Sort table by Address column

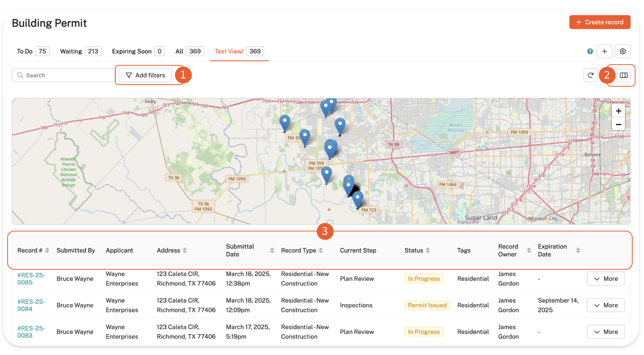point(185,250)
